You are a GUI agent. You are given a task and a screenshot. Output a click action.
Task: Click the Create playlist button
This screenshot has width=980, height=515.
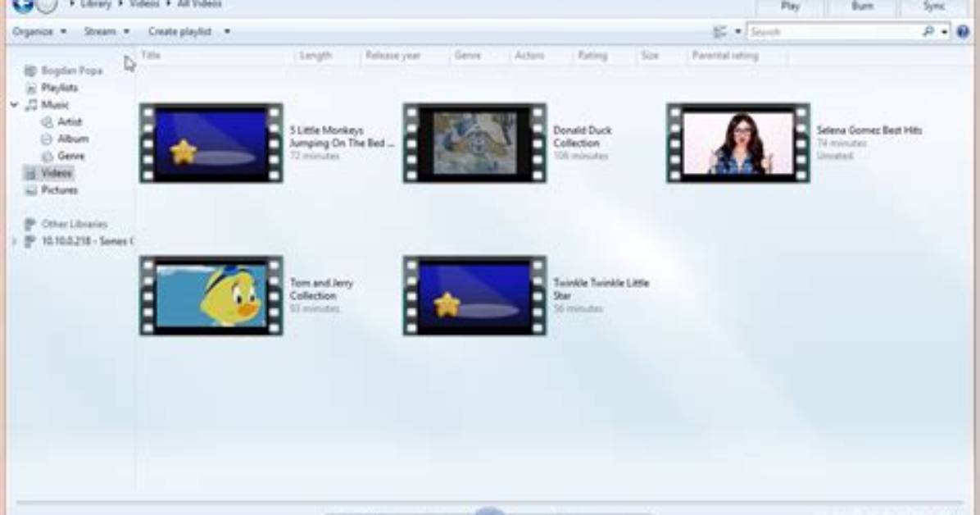click(179, 31)
